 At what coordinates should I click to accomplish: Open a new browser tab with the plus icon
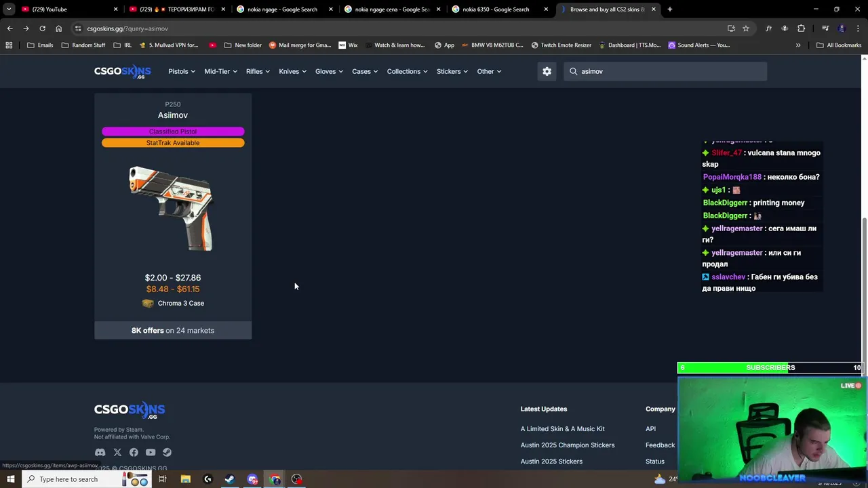coord(670,9)
